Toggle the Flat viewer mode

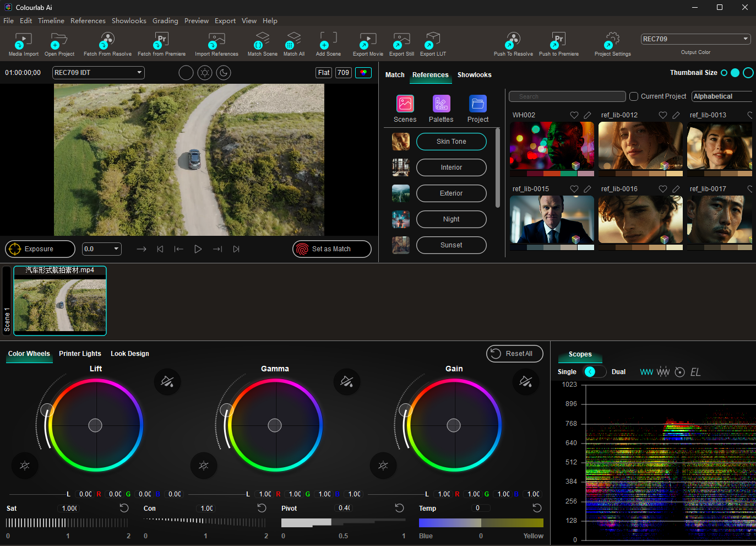pos(324,73)
